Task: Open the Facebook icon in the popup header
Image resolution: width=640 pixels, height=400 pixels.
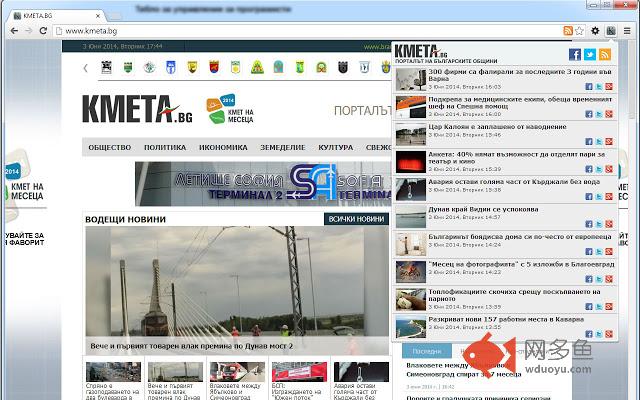Action: [575, 54]
